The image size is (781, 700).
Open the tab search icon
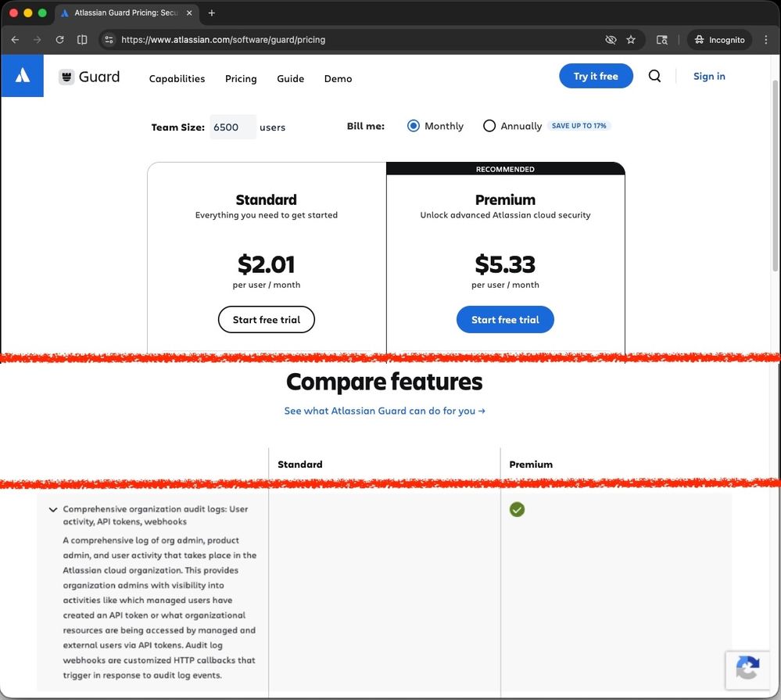coord(662,40)
